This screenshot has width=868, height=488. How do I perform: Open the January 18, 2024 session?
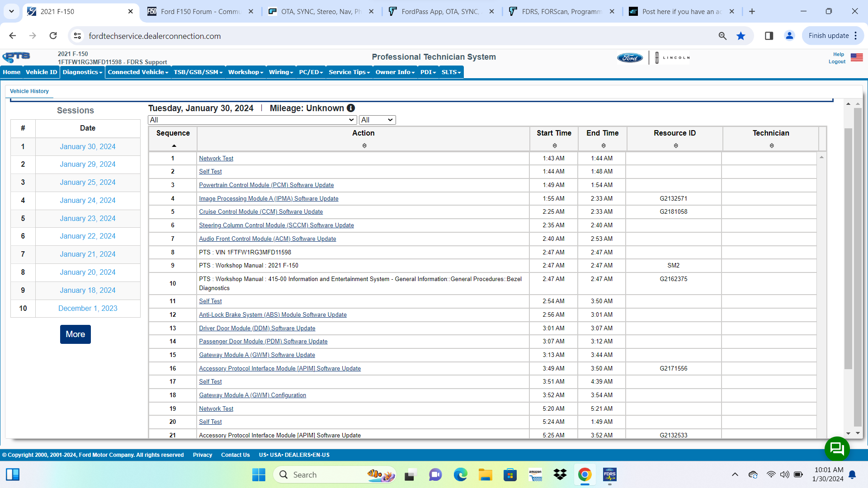tap(87, 290)
